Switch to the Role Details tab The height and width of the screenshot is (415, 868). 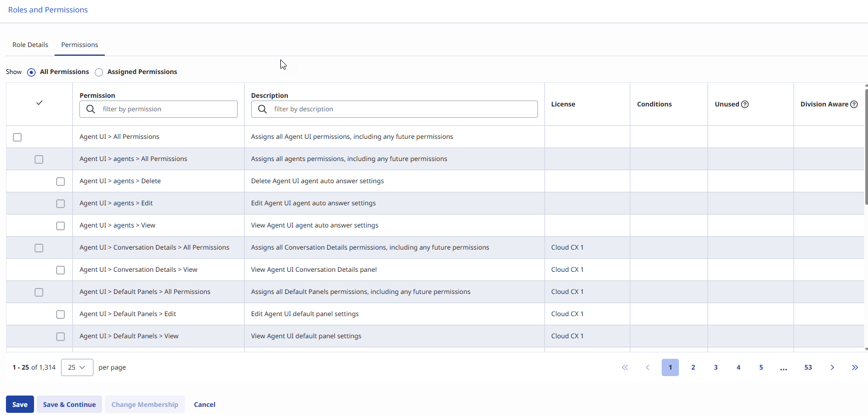(30, 45)
